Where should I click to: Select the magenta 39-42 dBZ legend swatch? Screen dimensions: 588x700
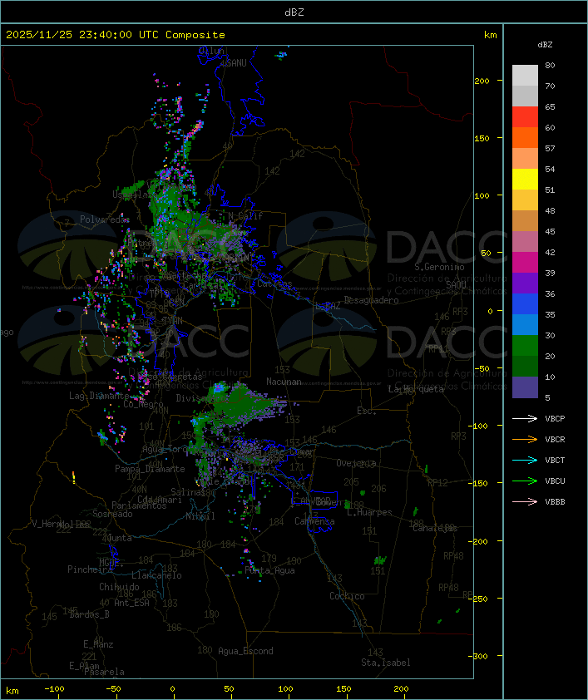525,263
